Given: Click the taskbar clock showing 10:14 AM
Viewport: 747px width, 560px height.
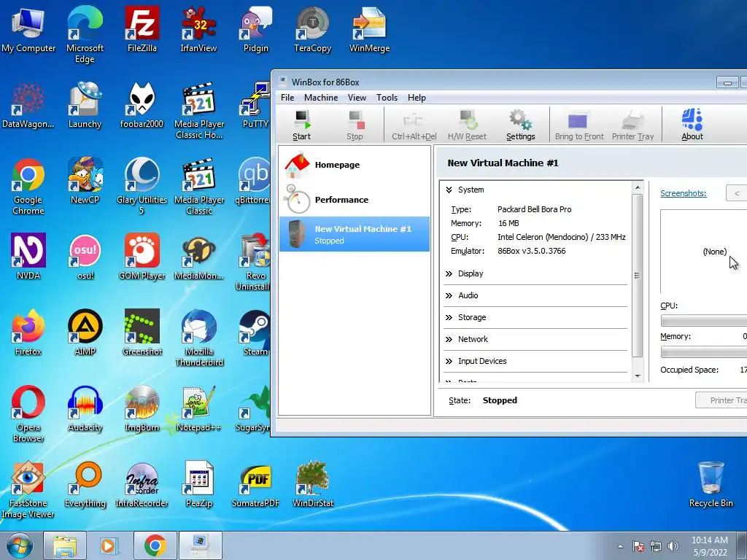Looking at the screenshot, I should coord(710,546).
